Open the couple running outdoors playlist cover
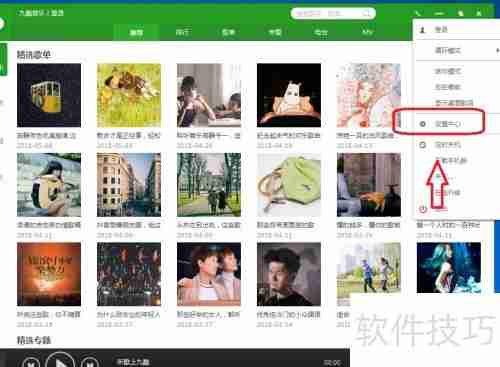 [368, 268]
